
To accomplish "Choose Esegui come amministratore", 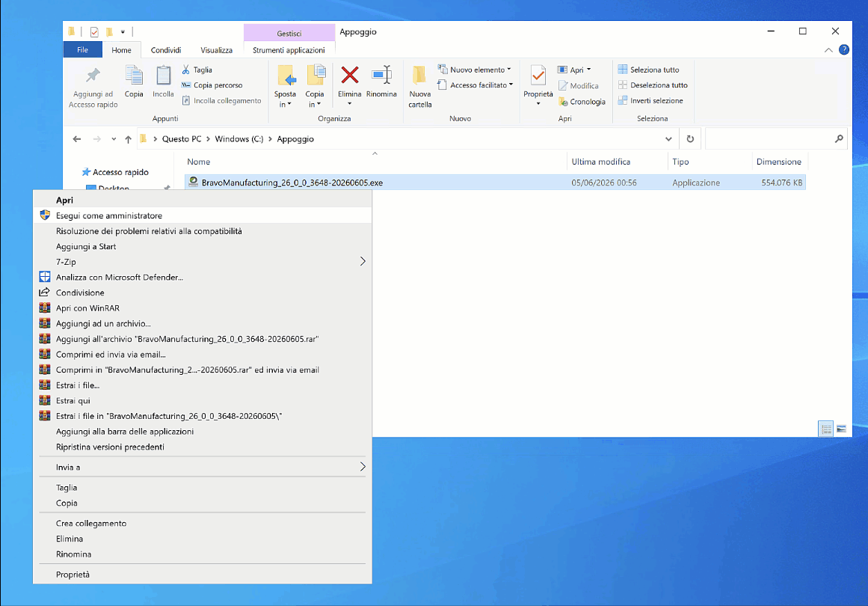I will (x=202, y=215).
